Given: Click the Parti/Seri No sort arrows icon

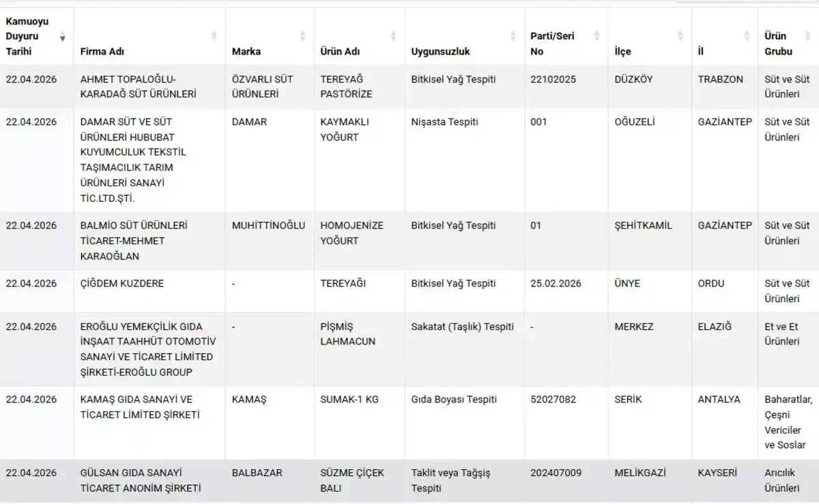Looking at the screenshot, I should pyautogui.click(x=597, y=36).
